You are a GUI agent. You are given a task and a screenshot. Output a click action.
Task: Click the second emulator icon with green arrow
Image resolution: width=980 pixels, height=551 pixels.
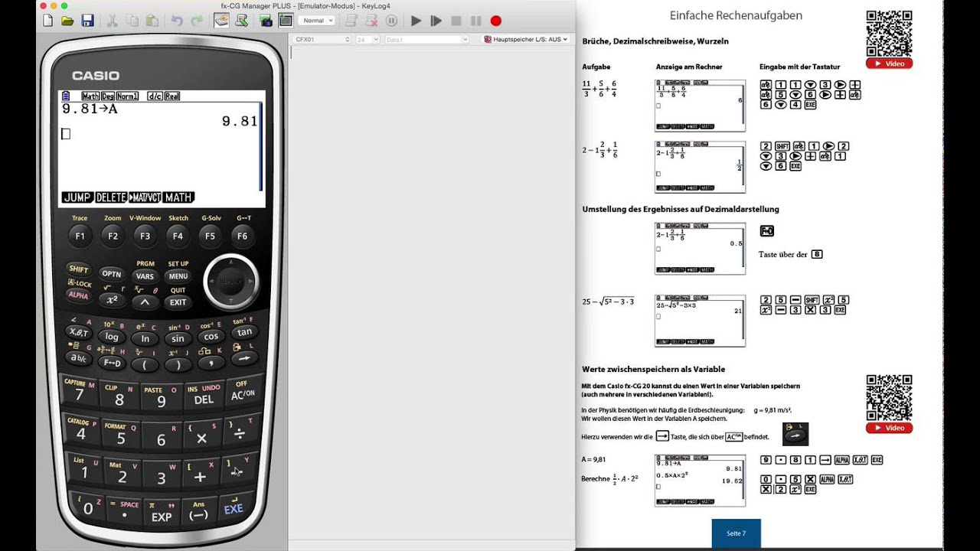coord(241,21)
